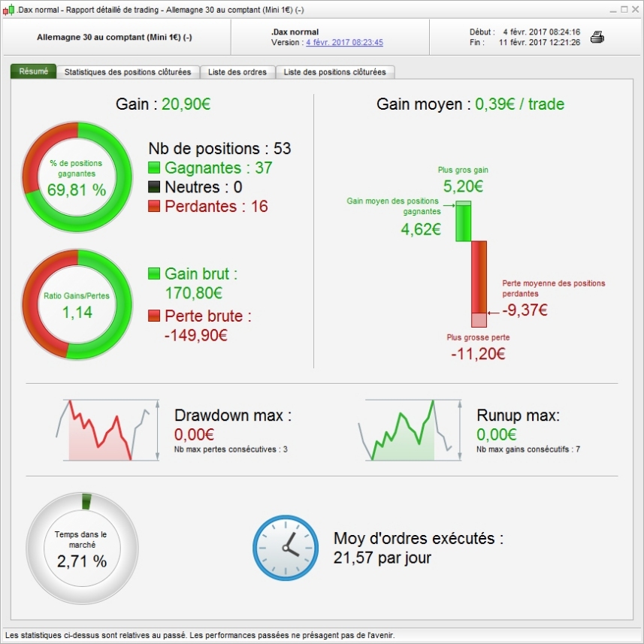Image resolution: width=644 pixels, height=644 pixels.
Task: Click the 21,57 par jour value
Action: (382, 558)
